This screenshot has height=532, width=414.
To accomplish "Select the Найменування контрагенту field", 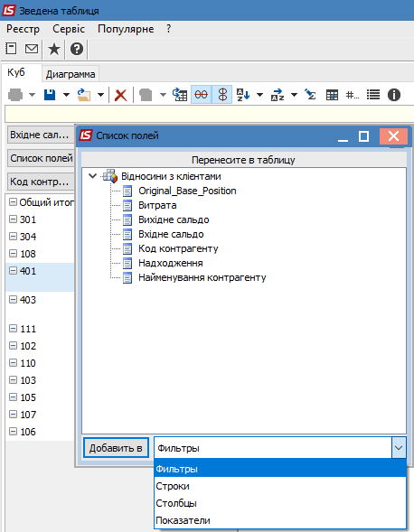I will coord(202,277).
